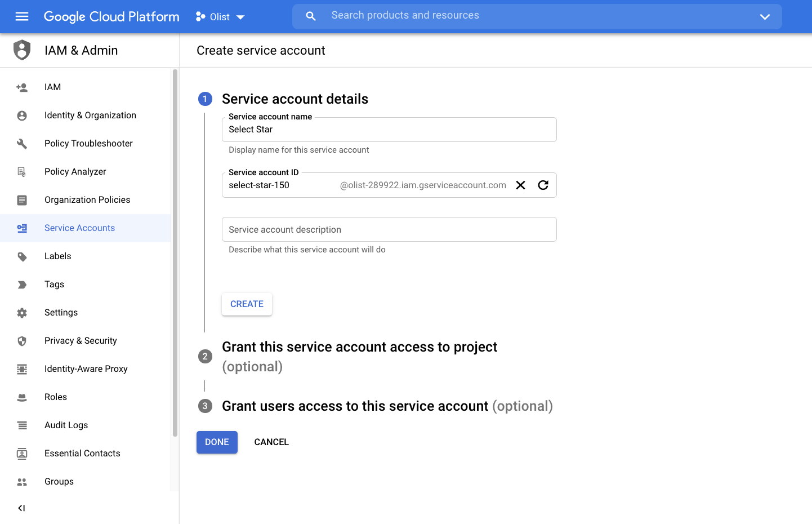The width and height of the screenshot is (812, 524).
Task: Click the IAM & Admin shield icon
Action: click(22, 50)
